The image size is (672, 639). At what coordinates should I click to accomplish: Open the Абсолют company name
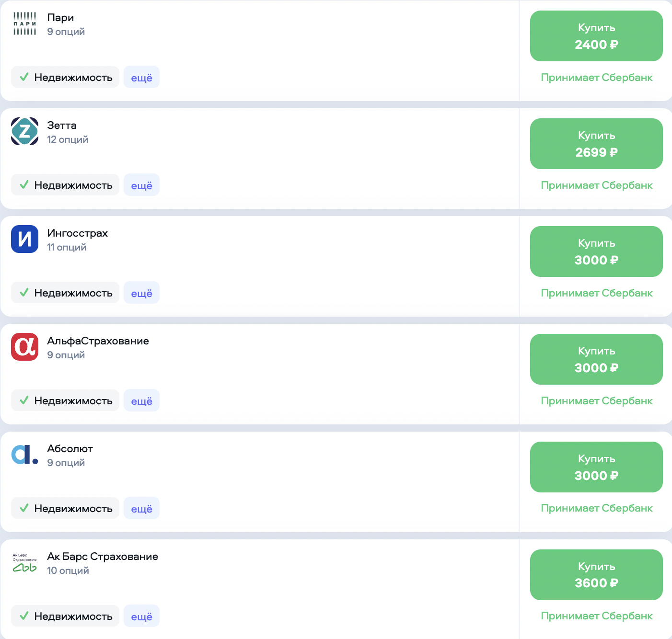70,449
